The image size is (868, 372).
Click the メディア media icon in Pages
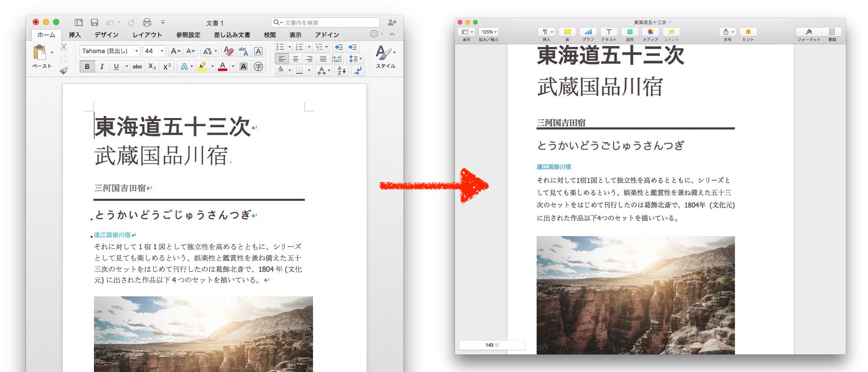(650, 32)
